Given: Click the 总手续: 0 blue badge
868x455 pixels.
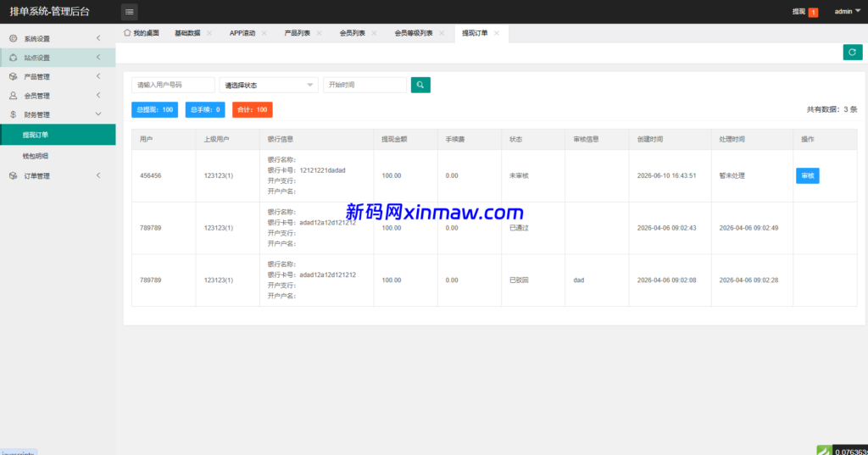Looking at the screenshot, I should click(x=205, y=109).
